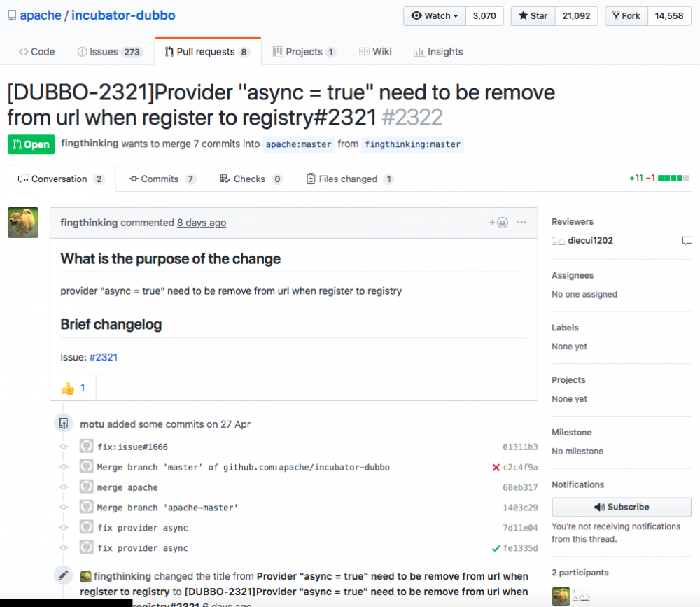700x607 pixels.
Task: Click the repository book icon
Action: (x=12, y=15)
